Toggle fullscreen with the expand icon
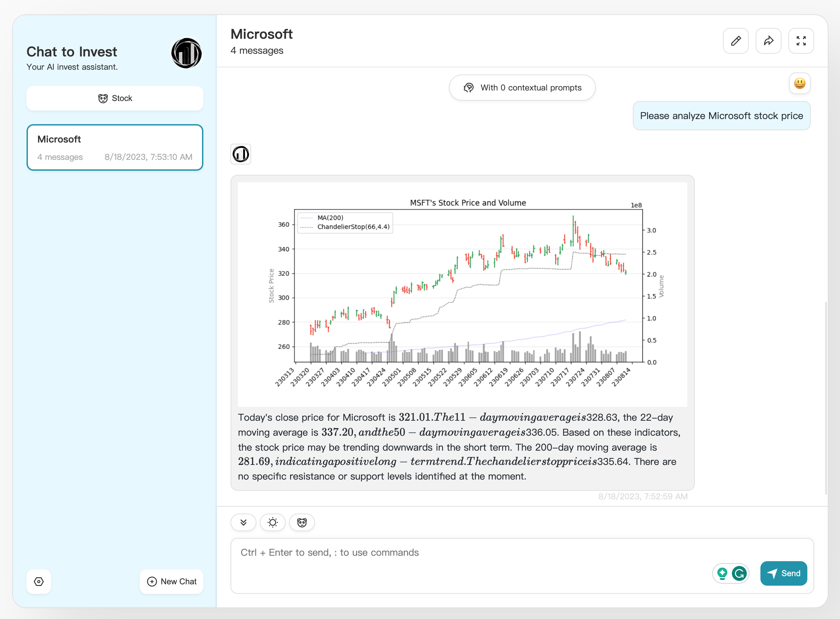This screenshot has width=840, height=619. point(801,41)
